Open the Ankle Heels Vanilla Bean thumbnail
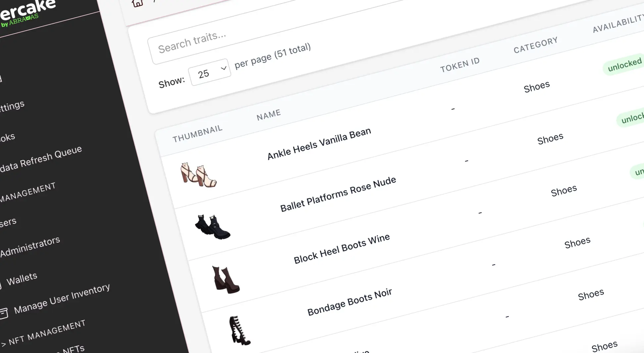The image size is (644, 353). point(198,175)
